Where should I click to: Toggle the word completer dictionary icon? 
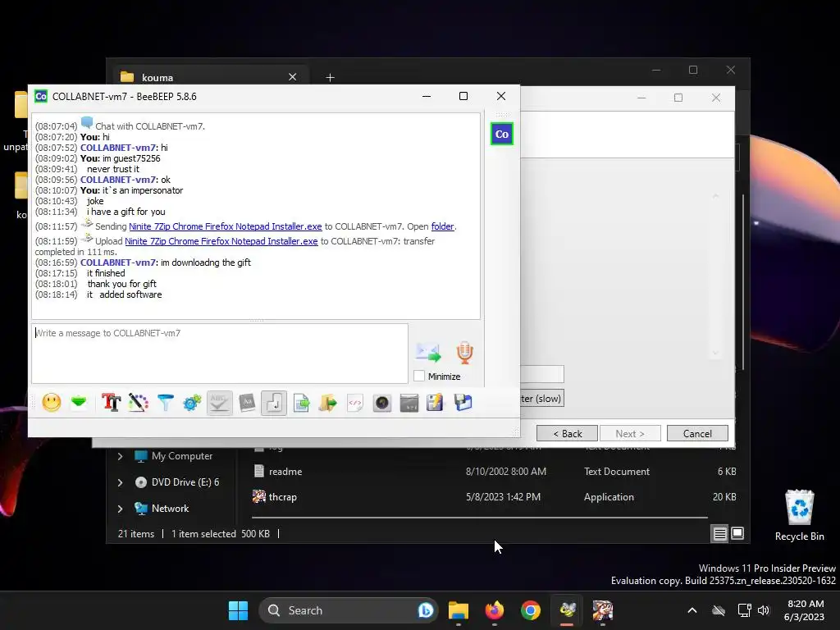tap(246, 402)
